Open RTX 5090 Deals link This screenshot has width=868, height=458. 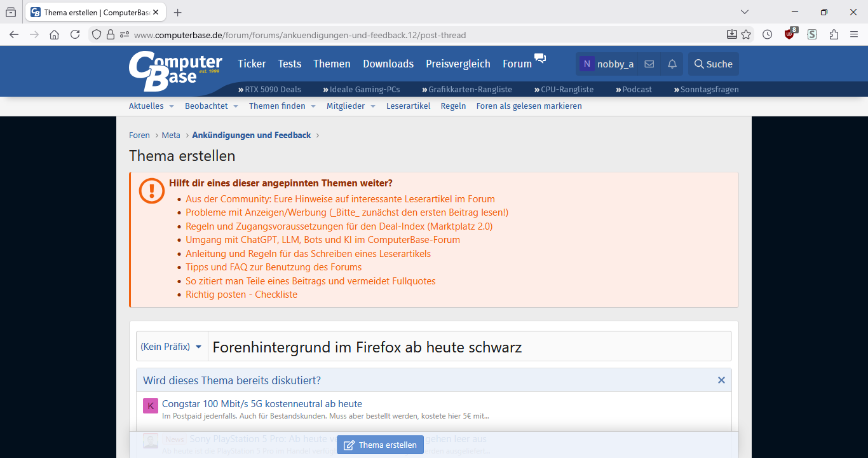pyautogui.click(x=269, y=90)
